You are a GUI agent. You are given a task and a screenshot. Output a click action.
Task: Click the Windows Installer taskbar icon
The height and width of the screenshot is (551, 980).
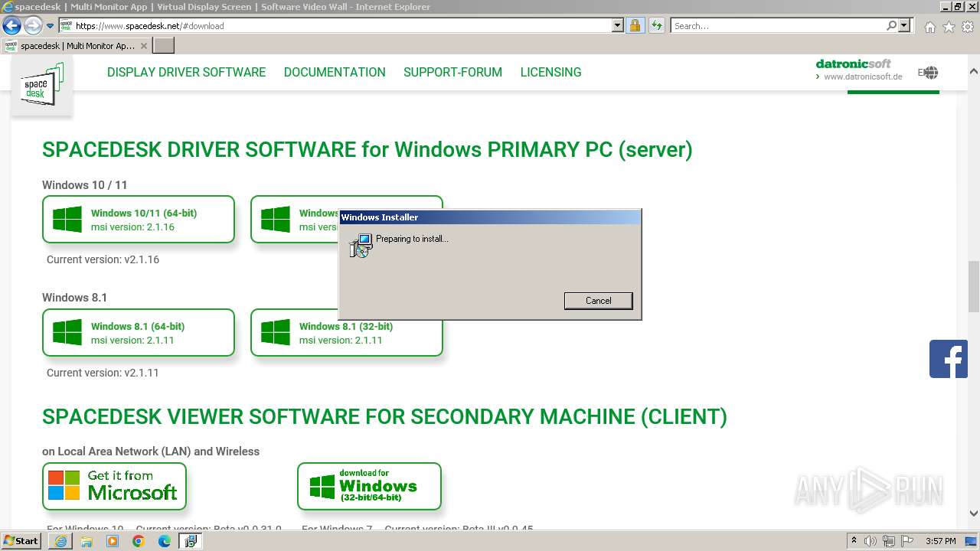click(190, 541)
